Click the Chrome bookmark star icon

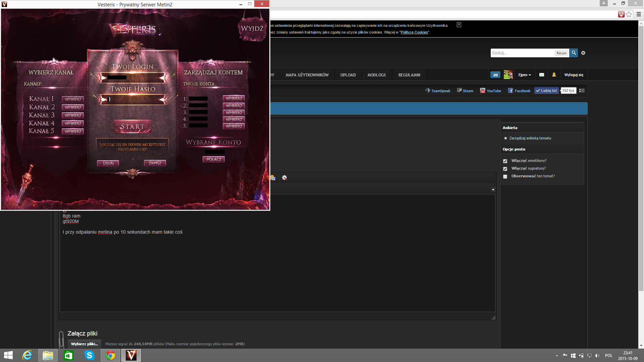coord(629,14)
